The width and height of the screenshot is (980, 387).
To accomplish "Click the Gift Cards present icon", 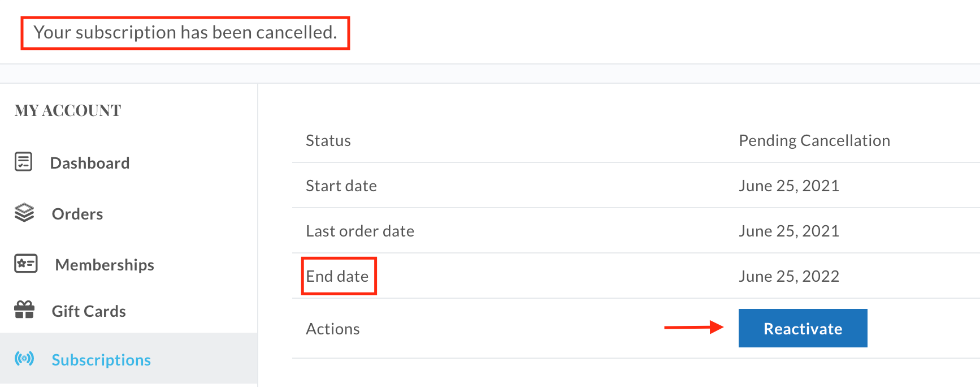I will (x=24, y=309).
